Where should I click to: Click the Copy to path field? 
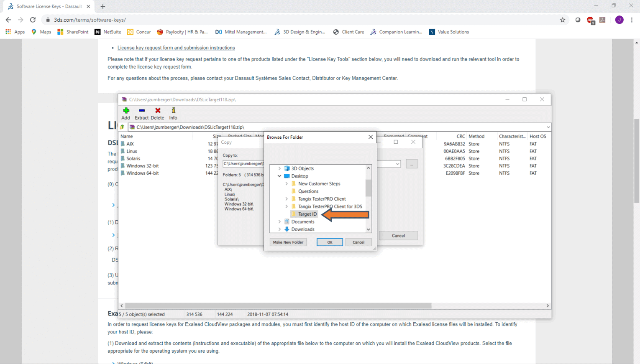[x=312, y=164]
